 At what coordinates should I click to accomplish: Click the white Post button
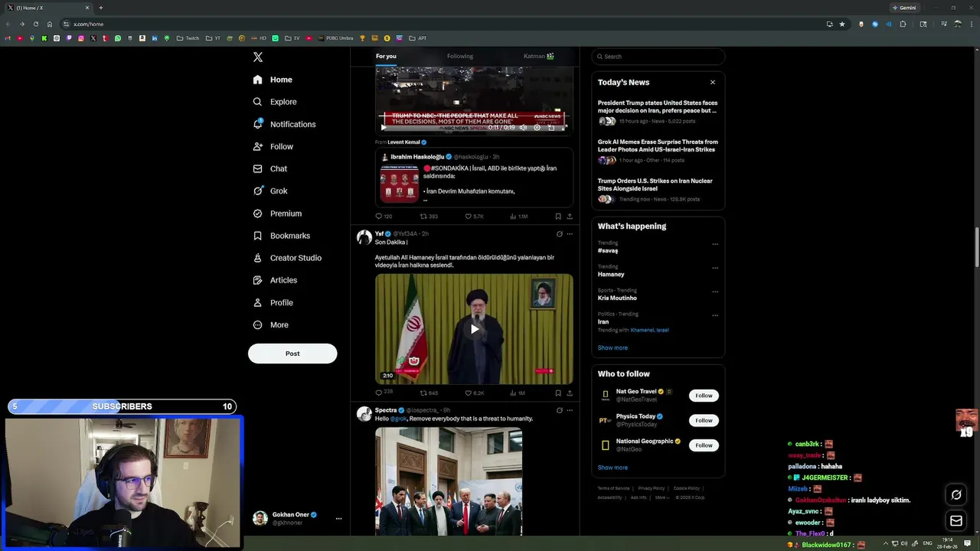[292, 354]
